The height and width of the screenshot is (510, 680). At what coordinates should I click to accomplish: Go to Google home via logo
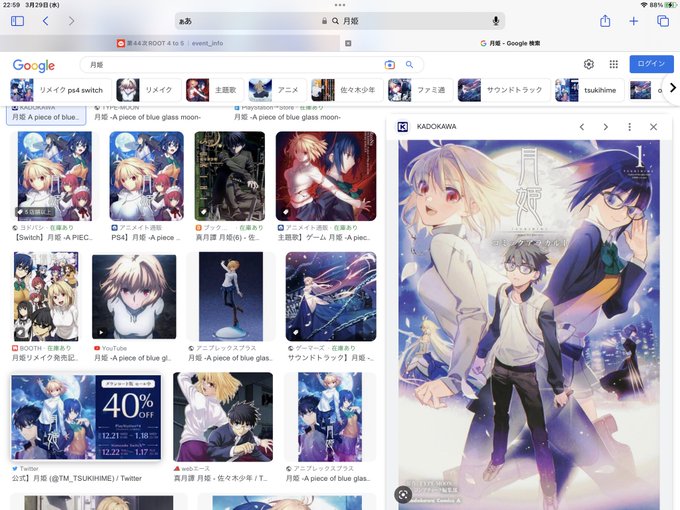(34, 65)
